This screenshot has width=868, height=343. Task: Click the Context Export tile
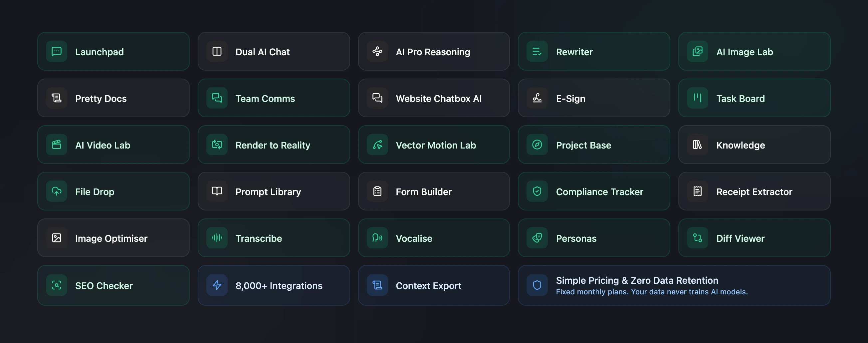tap(434, 285)
